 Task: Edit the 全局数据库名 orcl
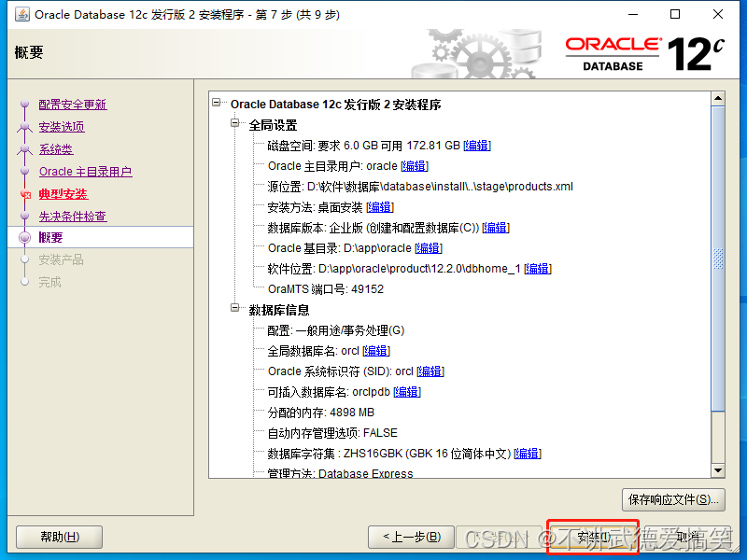[x=376, y=351]
